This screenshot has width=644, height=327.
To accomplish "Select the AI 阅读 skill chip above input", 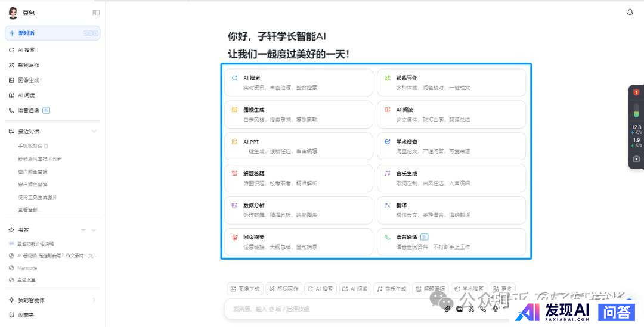I will point(355,289).
